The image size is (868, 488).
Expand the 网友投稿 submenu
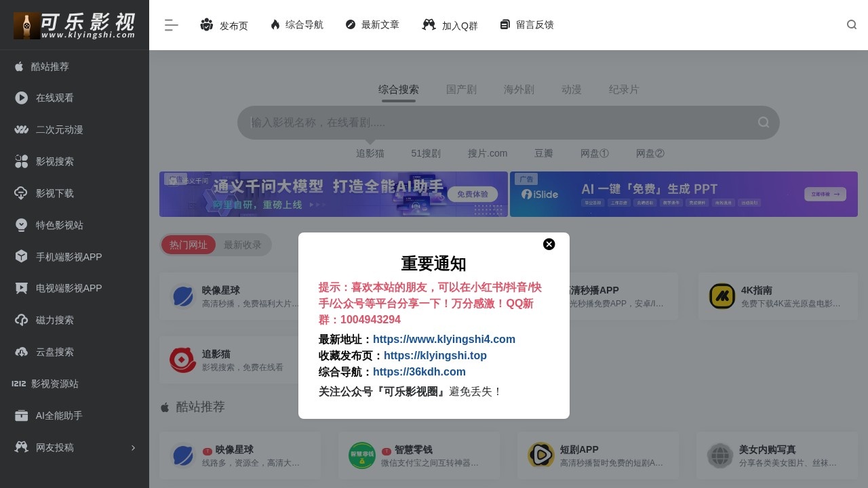click(54, 447)
